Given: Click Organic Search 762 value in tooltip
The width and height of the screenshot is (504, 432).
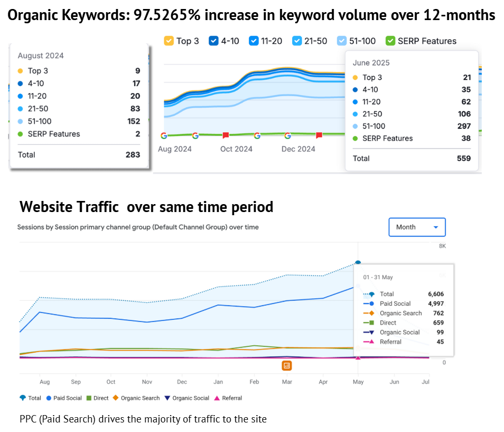Looking at the screenshot, I should click(438, 313).
